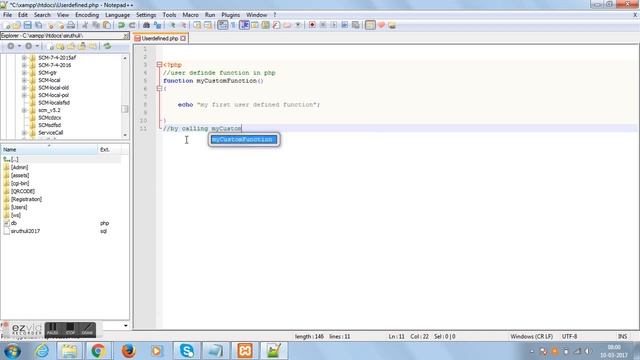The height and width of the screenshot is (360, 640).
Task: Click the red heart Favorites toolbar icon
Action: tap(381, 25)
